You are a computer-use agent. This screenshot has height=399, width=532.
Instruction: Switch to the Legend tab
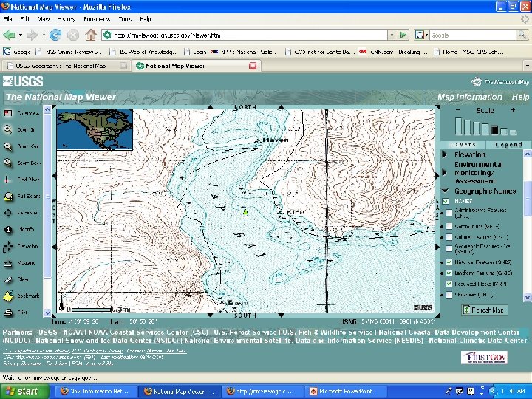[x=508, y=145]
